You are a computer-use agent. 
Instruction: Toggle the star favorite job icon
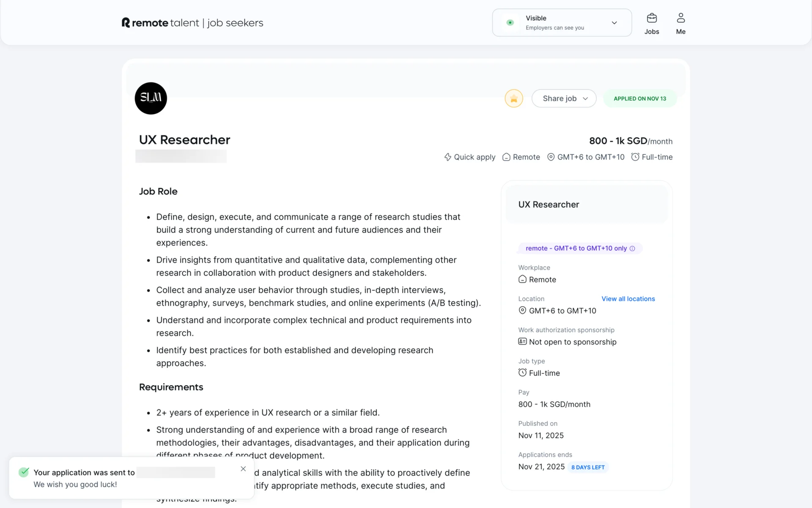click(x=514, y=99)
